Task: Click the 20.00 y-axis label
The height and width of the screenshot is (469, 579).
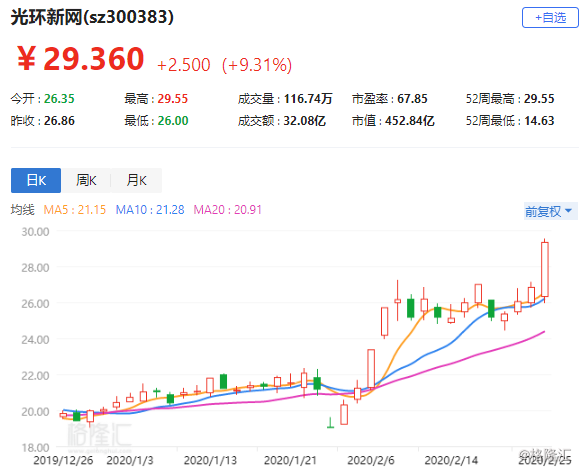Action: point(35,411)
